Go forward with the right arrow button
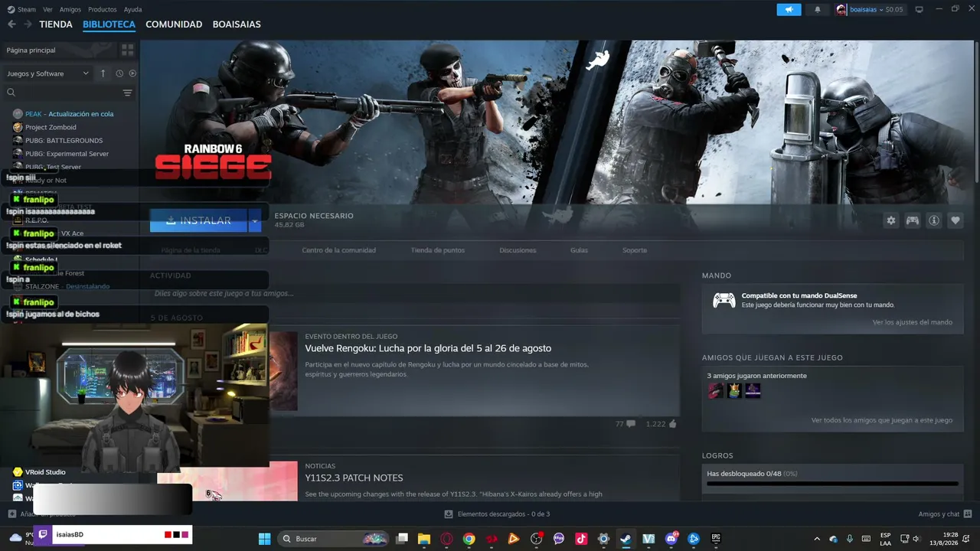 tap(28, 24)
